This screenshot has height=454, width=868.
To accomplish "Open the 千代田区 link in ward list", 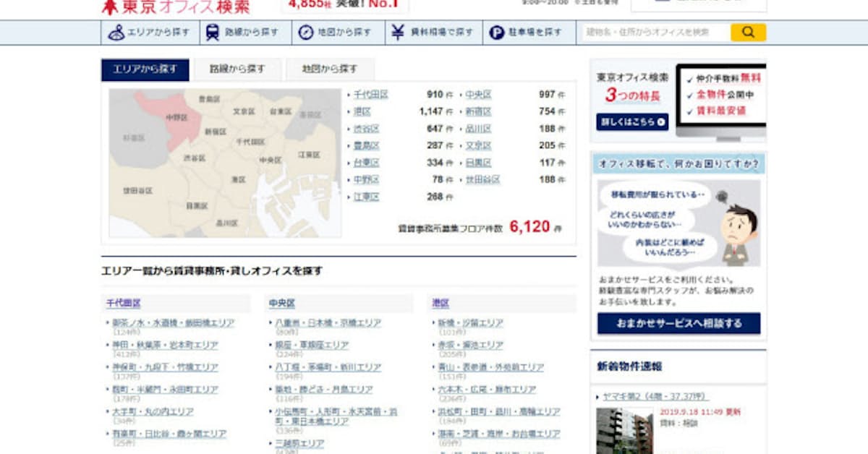I will (370, 95).
